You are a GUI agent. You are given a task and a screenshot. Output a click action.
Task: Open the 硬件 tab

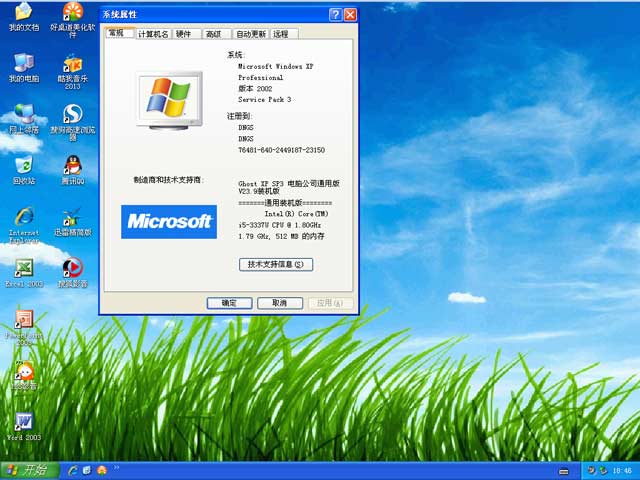pos(187,34)
